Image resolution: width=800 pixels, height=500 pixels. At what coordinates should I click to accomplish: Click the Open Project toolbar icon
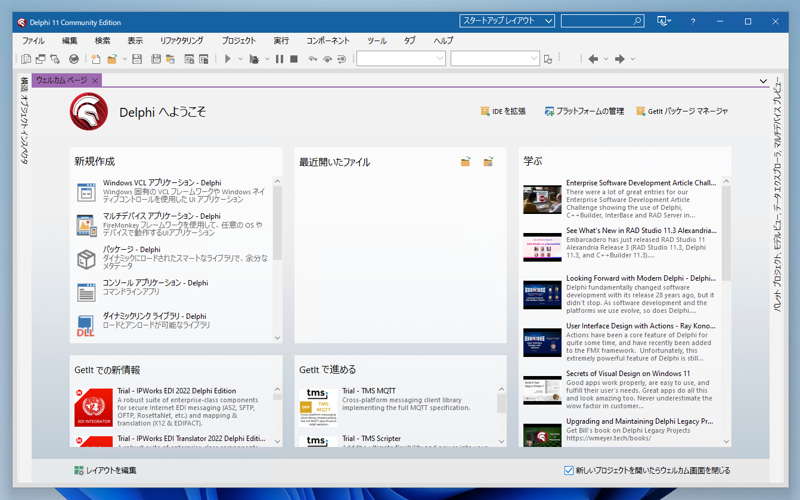pyautogui.click(x=170, y=59)
